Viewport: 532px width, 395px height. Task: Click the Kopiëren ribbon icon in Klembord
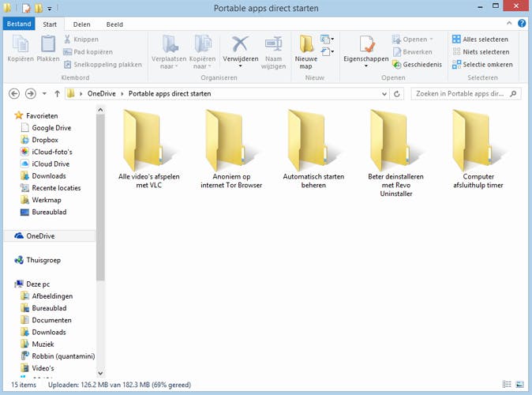21,44
